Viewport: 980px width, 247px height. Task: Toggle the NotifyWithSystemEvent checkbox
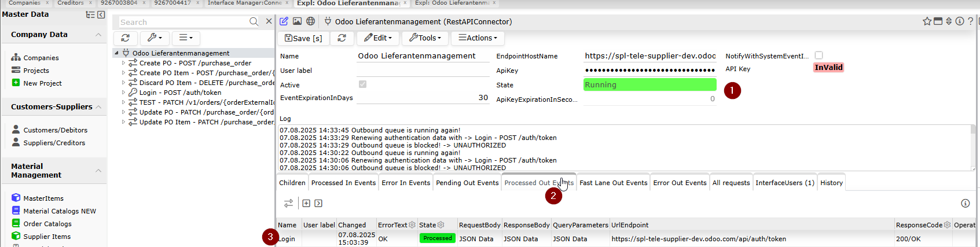pos(818,56)
